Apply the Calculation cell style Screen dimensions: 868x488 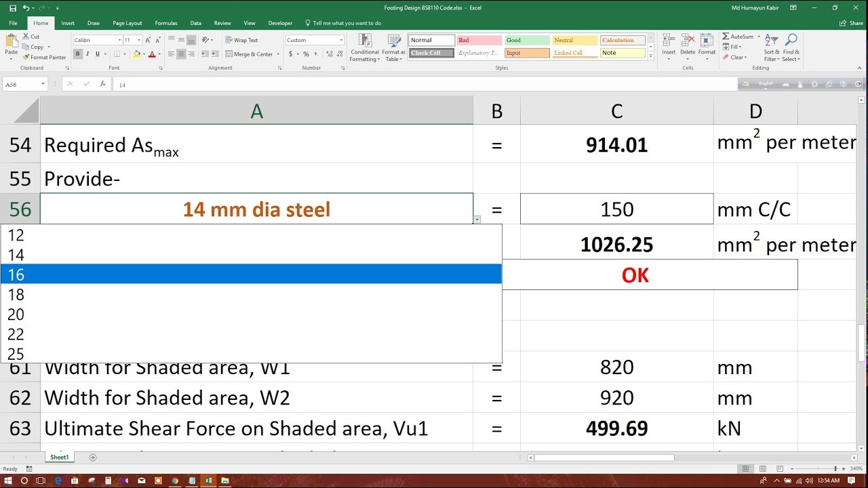623,40
